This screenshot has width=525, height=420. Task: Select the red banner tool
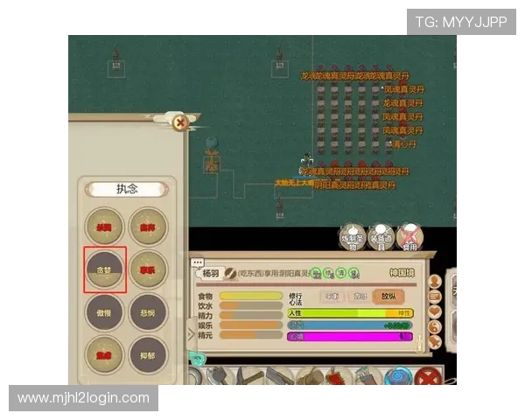338,375
